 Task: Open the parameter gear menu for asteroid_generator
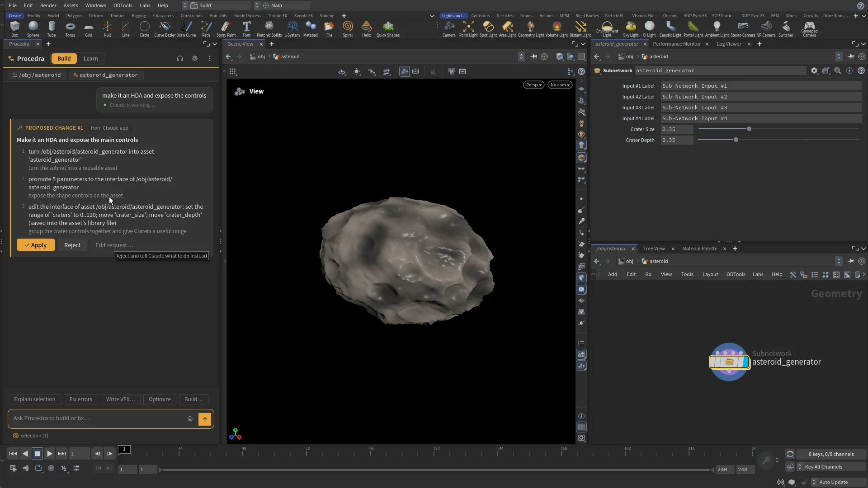click(814, 70)
